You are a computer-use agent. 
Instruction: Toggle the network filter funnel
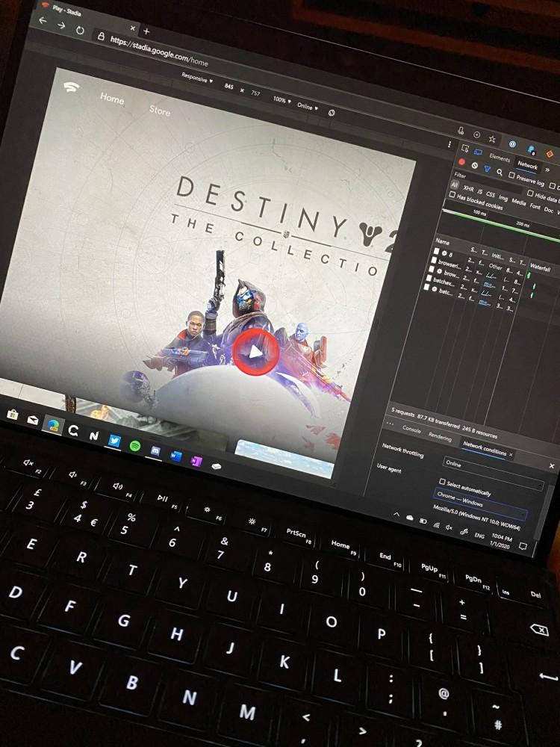click(487, 169)
